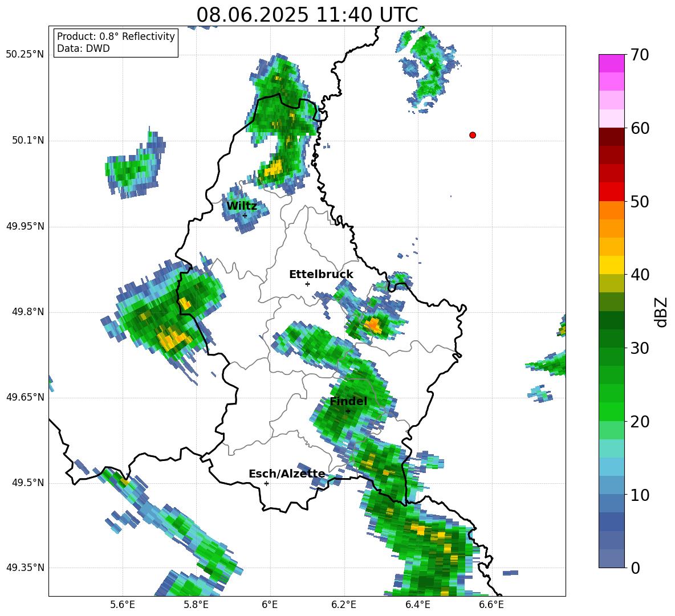The image size is (675, 616).
Task: Click the 6.6°E longitude tick label
Action: click(491, 605)
